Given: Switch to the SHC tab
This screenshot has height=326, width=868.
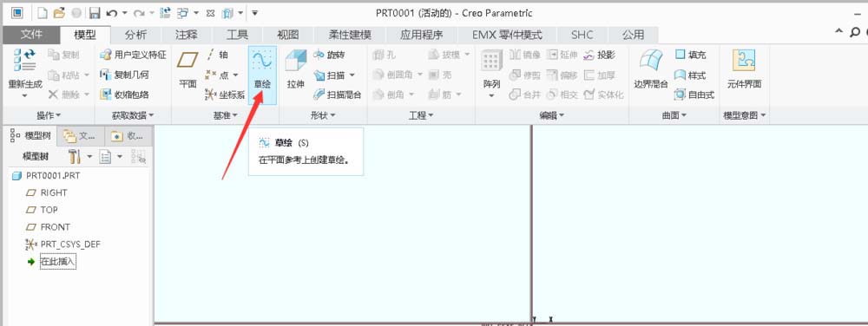Looking at the screenshot, I should pos(582,35).
